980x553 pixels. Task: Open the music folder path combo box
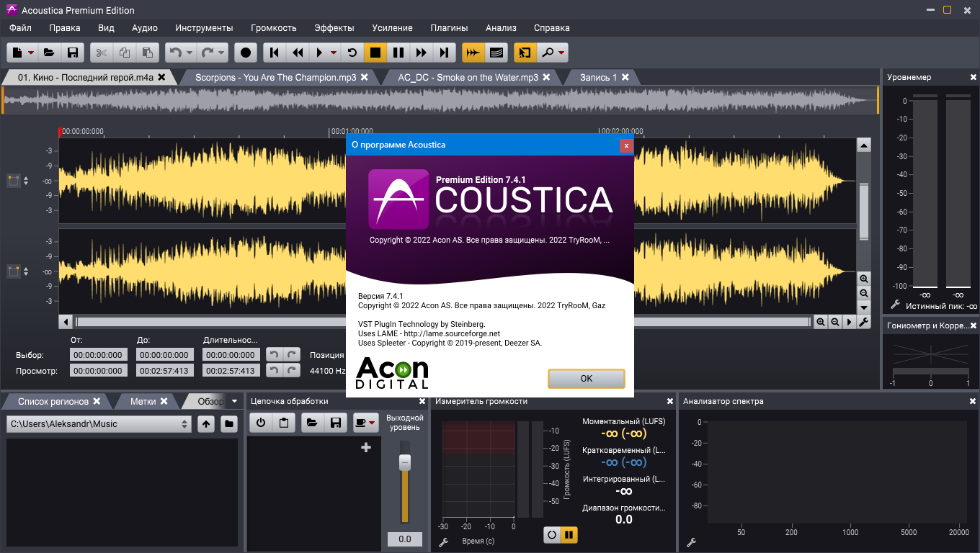coord(99,424)
